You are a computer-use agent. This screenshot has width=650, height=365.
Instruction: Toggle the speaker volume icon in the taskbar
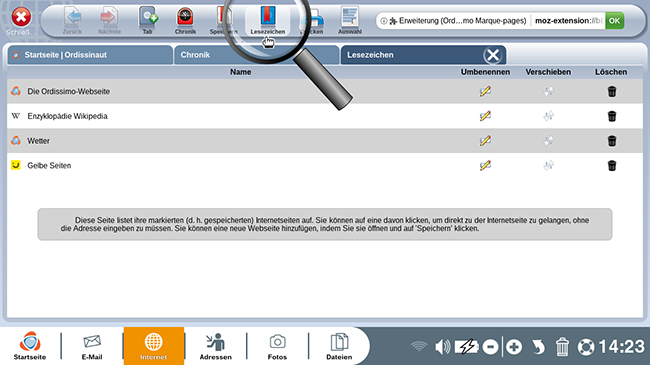(x=442, y=346)
